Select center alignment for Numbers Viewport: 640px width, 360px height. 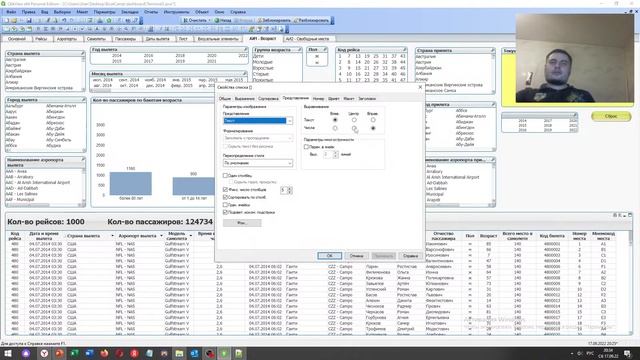[354, 128]
